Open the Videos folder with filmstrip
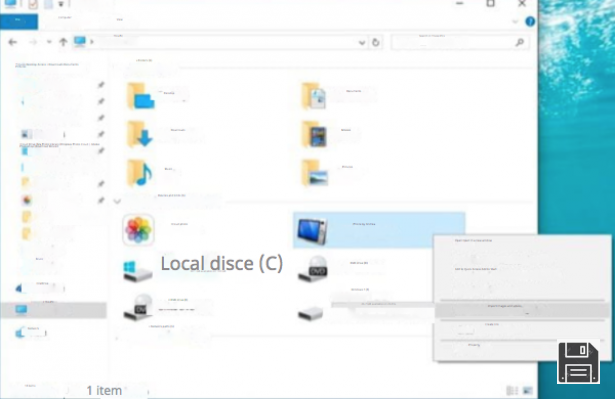The height and width of the screenshot is (399, 615). 314,134
